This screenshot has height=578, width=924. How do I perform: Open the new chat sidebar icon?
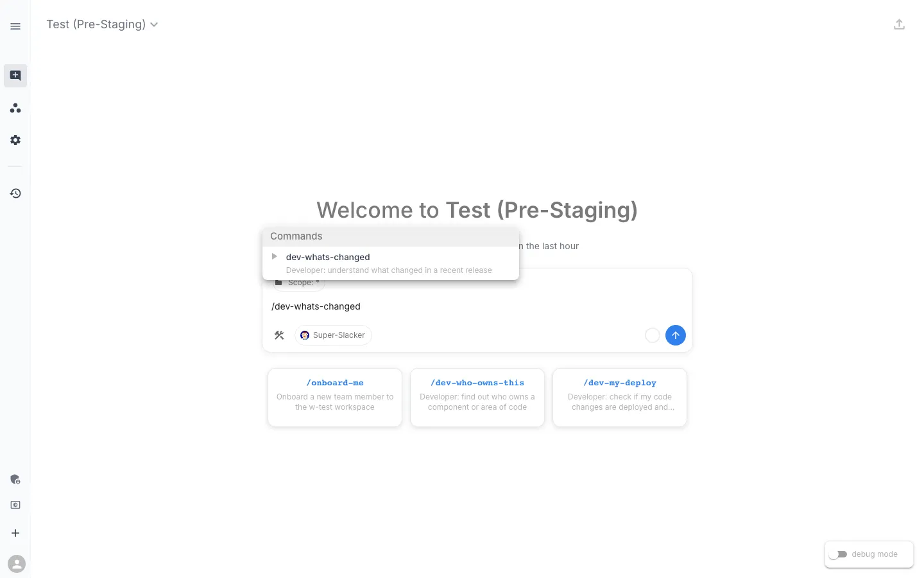(15, 75)
